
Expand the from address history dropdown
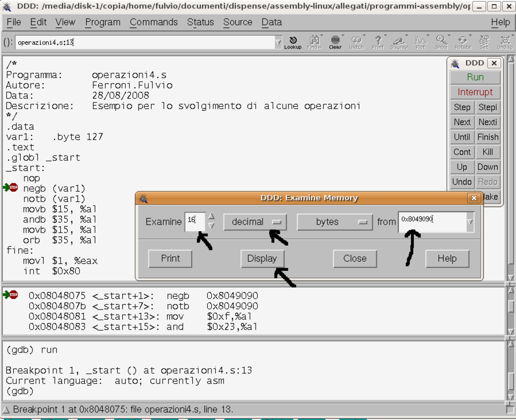[470, 222]
